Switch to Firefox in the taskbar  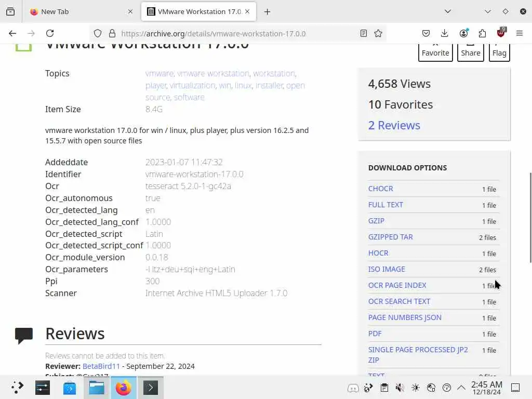tap(124, 388)
